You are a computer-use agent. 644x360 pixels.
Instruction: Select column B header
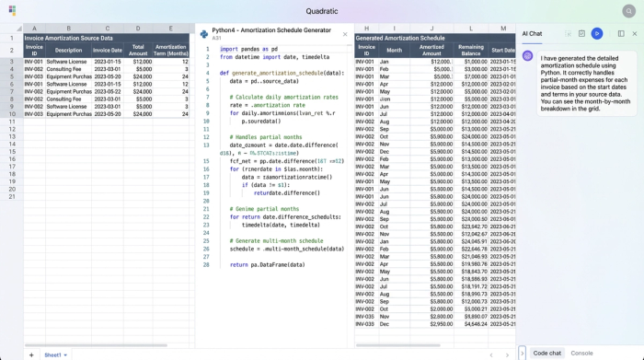tap(68, 29)
